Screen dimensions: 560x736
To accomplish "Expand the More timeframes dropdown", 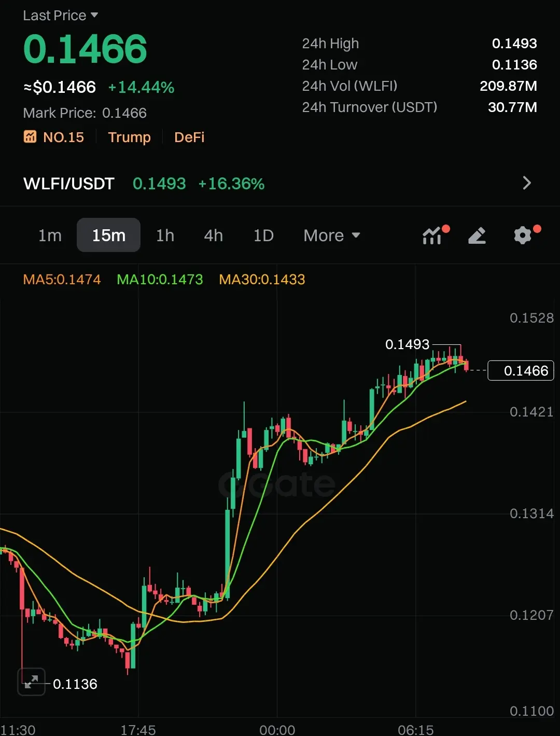I will click(332, 235).
